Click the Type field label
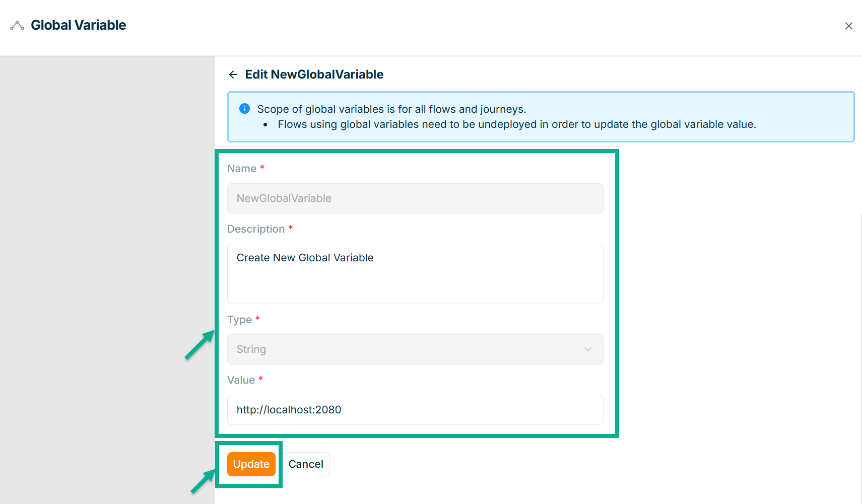This screenshot has width=862, height=504. [239, 320]
